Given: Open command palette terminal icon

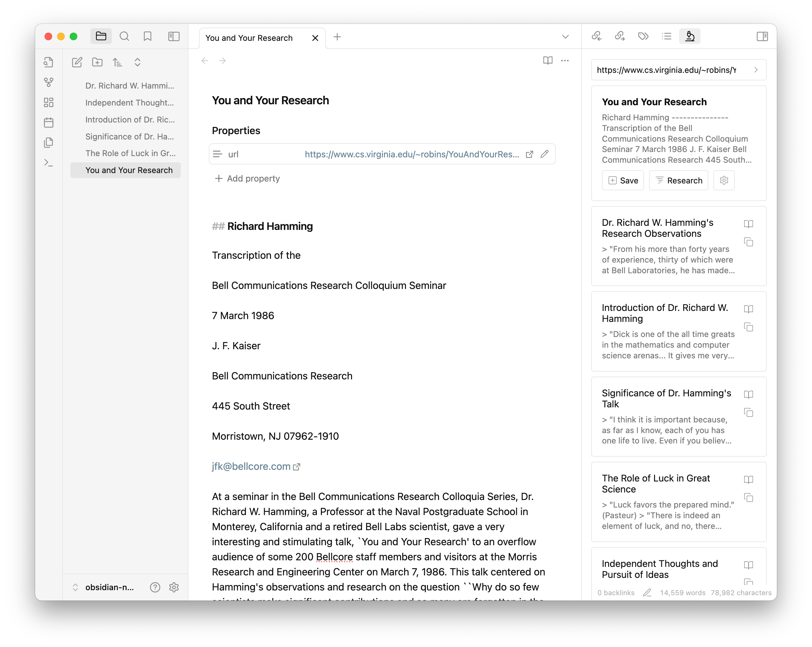Looking at the screenshot, I should point(49,163).
